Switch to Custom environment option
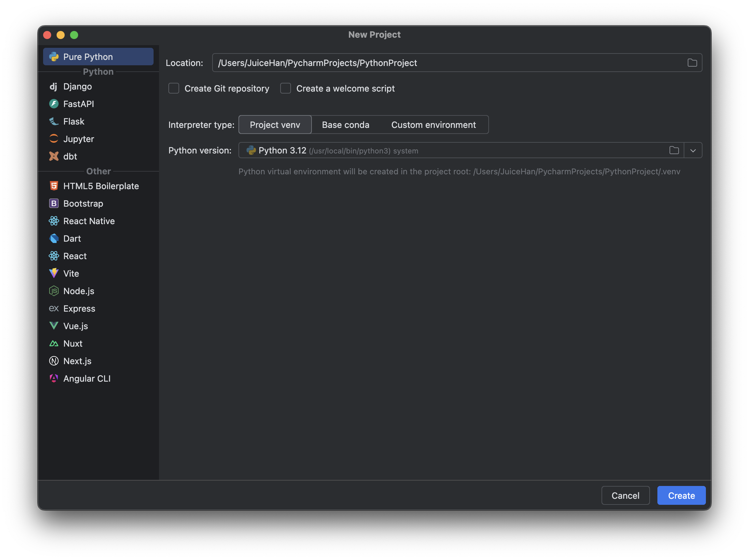Screen dimensions: 749x560 click(x=433, y=125)
